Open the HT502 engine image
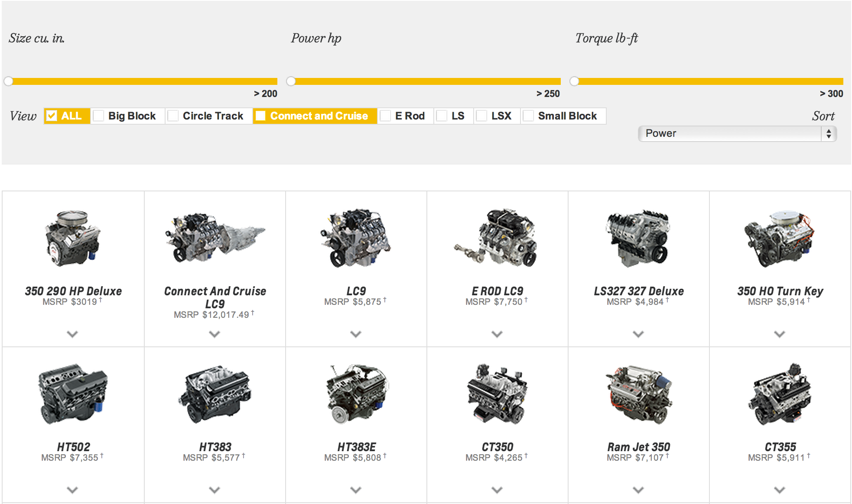The height and width of the screenshot is (504, 852). click(x=73, y=394)
